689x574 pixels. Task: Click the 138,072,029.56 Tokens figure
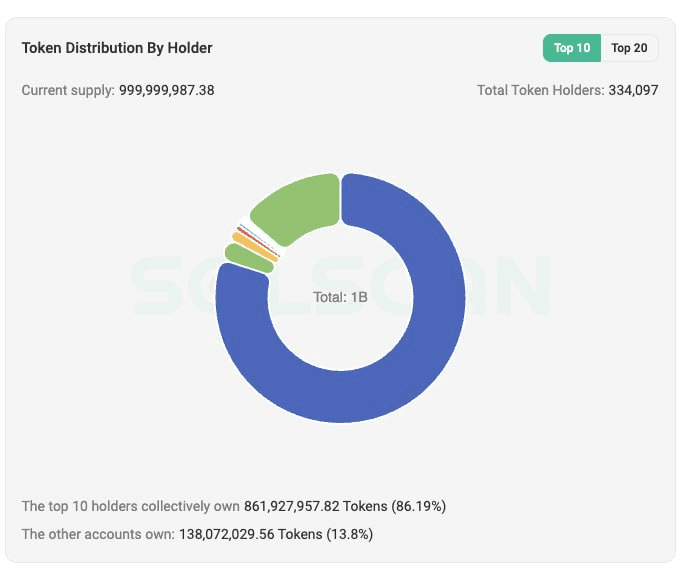coord(250,534)
